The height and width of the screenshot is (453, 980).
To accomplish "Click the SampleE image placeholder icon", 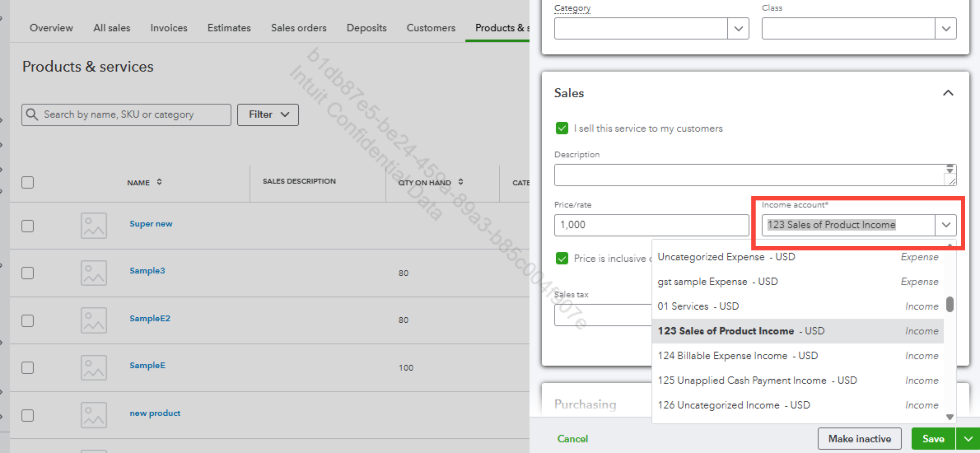I will (x=93, y=367).
